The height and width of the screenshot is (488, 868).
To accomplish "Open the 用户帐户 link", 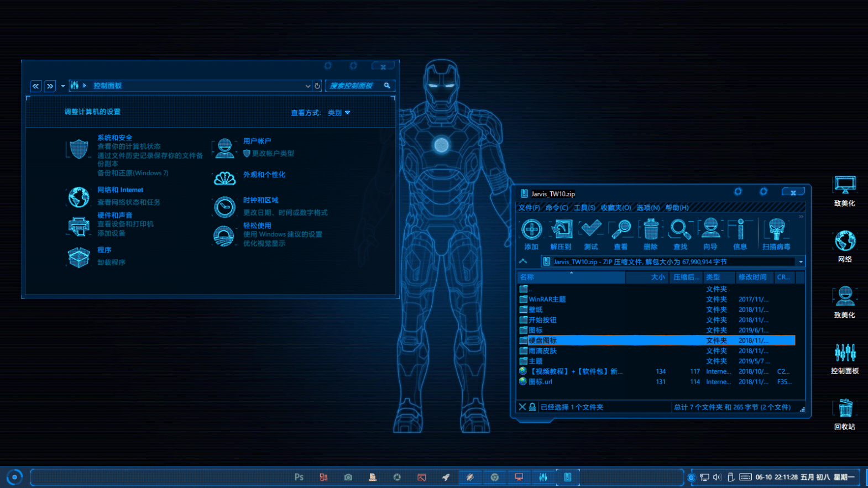I will 257,141.
